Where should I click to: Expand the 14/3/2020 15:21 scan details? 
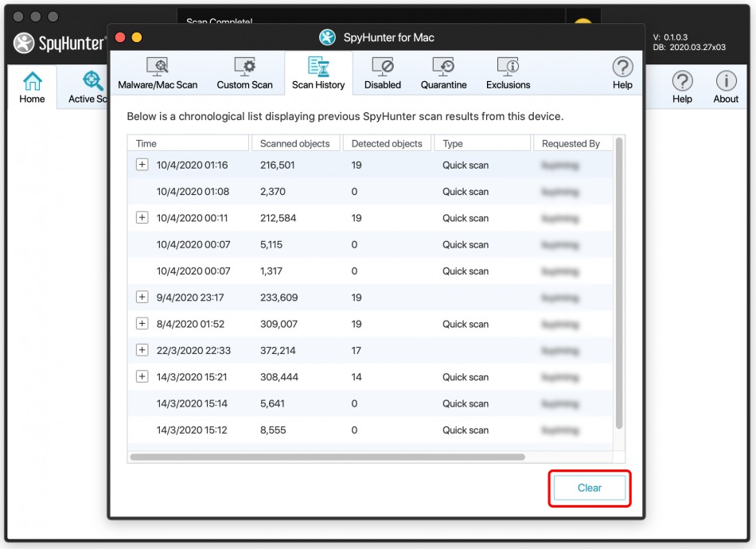(142, 376)
